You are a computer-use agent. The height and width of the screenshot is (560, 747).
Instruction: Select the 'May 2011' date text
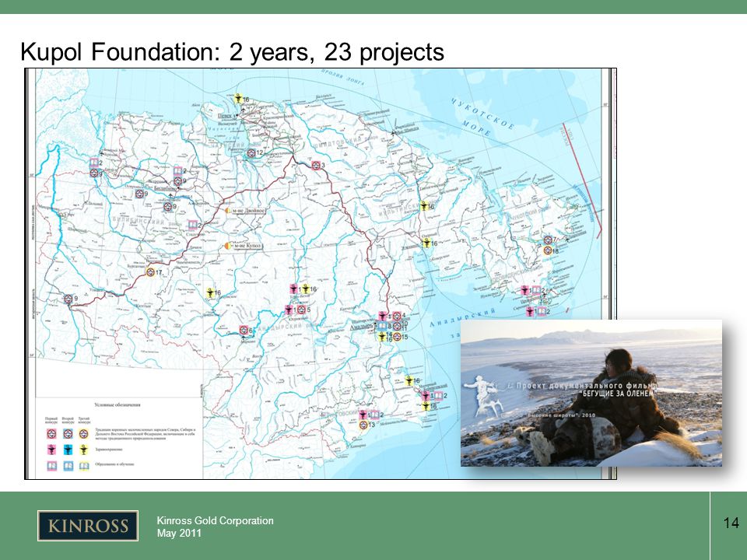click(179, 533)
